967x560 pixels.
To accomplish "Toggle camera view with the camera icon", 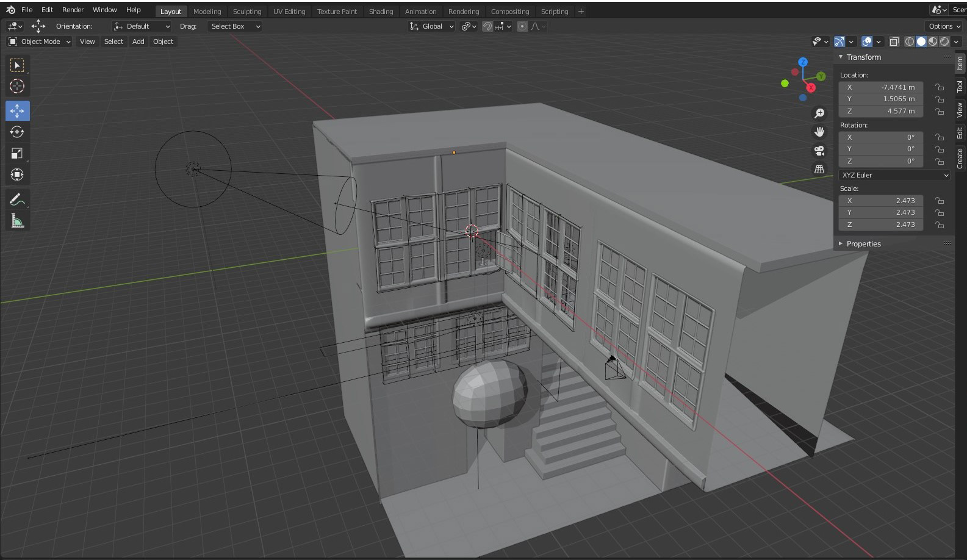I will [819, 151].
